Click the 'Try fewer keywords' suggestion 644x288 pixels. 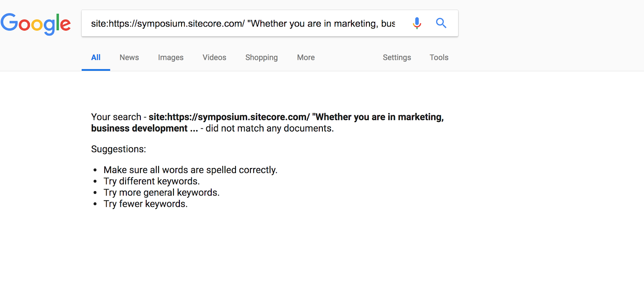pyautogui.click(x=145, y=204)
